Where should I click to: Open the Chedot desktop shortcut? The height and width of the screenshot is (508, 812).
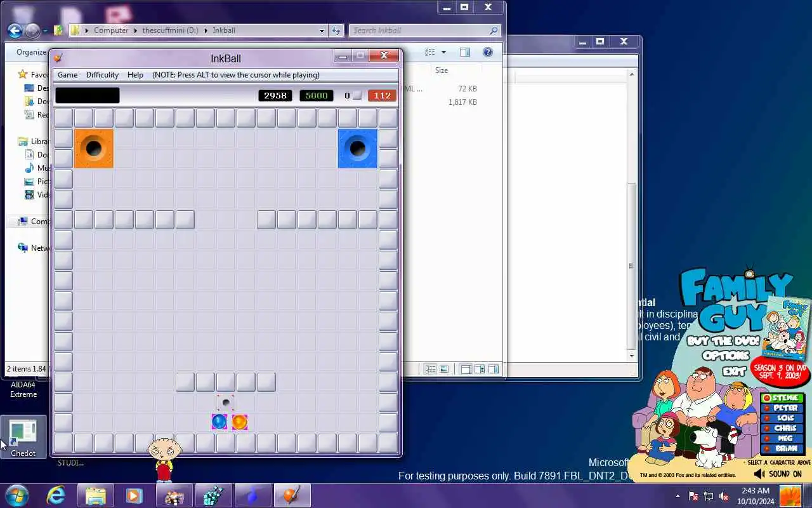click(23, 437)
